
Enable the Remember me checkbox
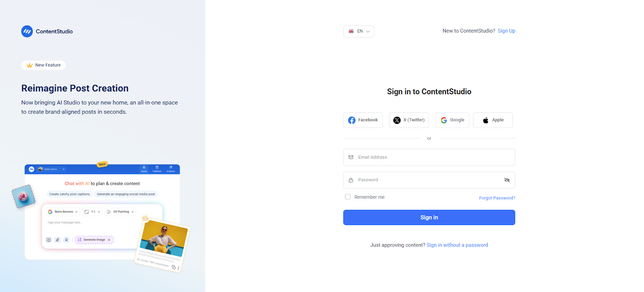click(x=347, y=197)
